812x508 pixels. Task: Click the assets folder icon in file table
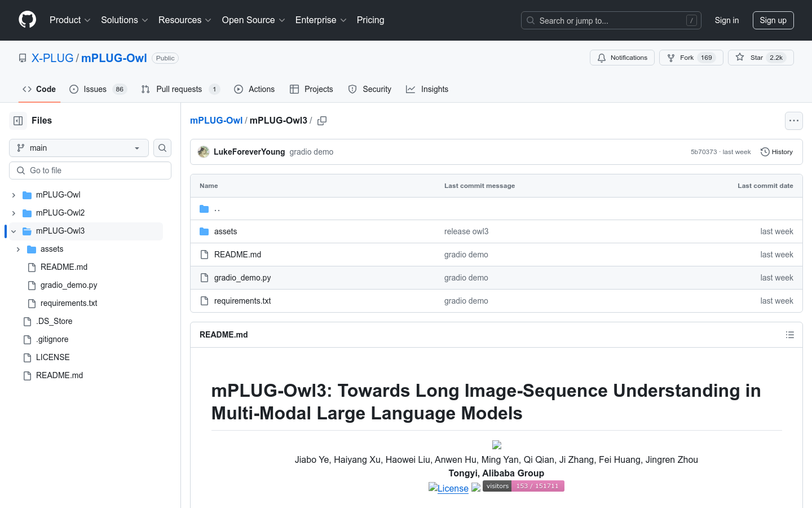click(204, 231)
